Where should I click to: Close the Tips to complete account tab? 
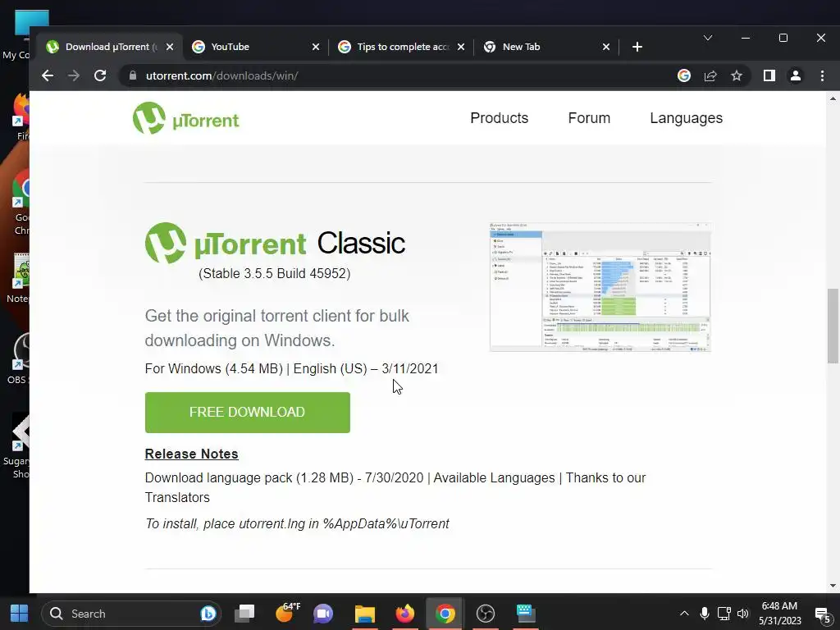point(461,47)
